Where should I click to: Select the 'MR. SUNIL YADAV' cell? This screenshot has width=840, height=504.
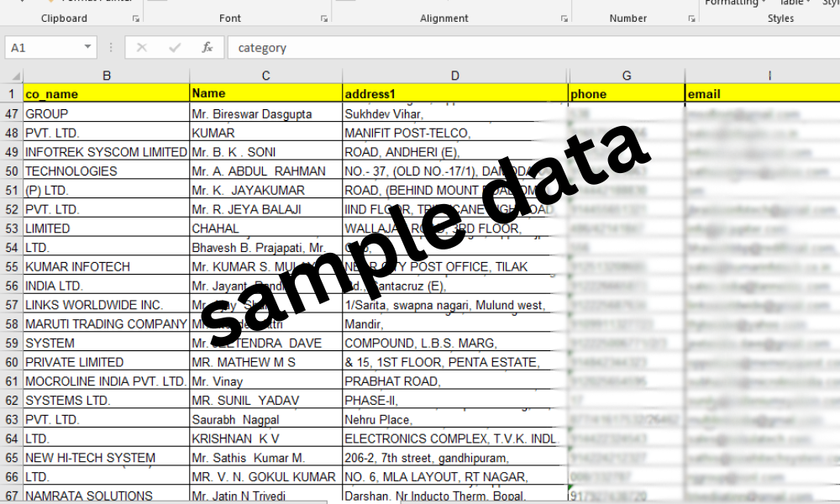266,401
